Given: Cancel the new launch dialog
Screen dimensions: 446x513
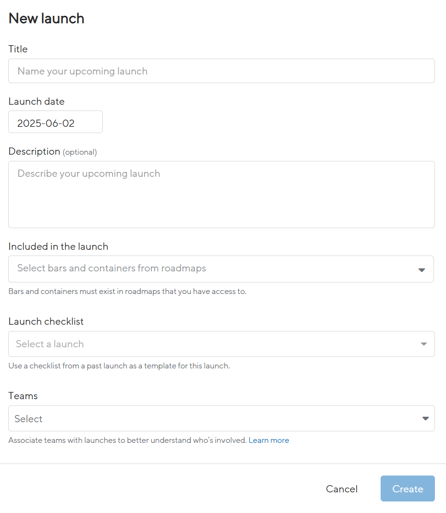Looking at the screenshot, I should pos(341,489).
